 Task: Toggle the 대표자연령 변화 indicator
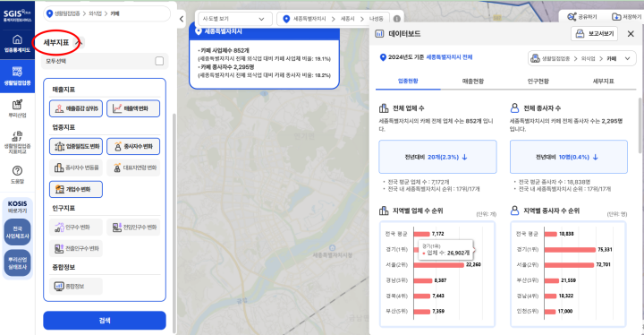(133, 167)
